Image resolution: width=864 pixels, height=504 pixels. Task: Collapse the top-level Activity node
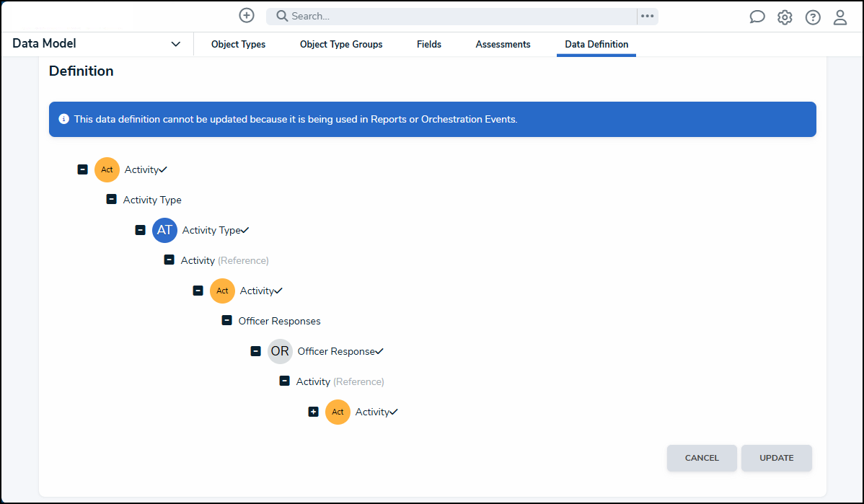[x=83, y=169]
